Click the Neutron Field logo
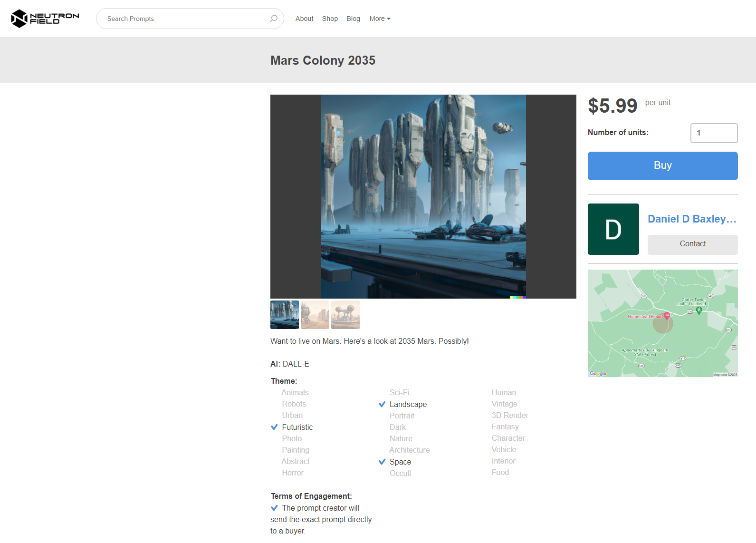Image resolution: width=756 pixels, height=543 pixels. click(45, 19)
